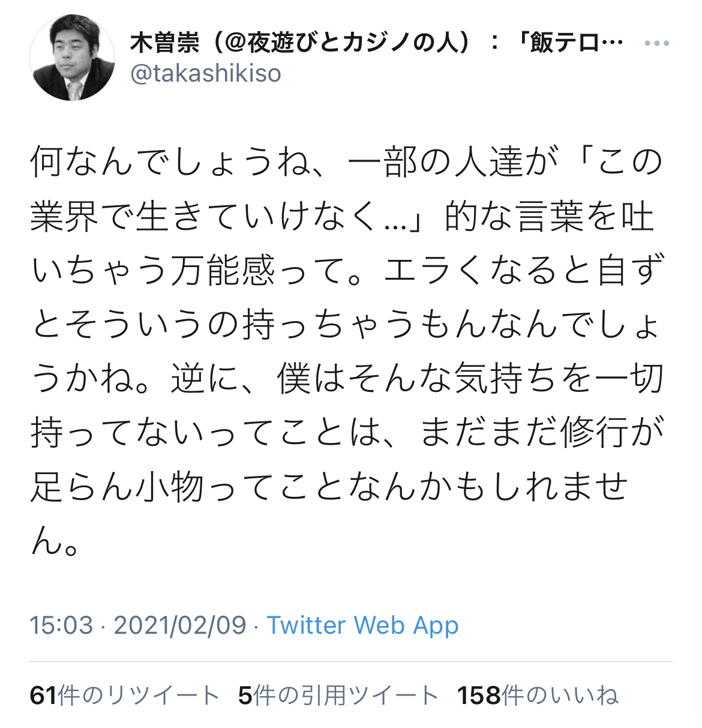Open the @takashikiso handle
The width and height of the screenshot is (702, 728).
[206, 74]
